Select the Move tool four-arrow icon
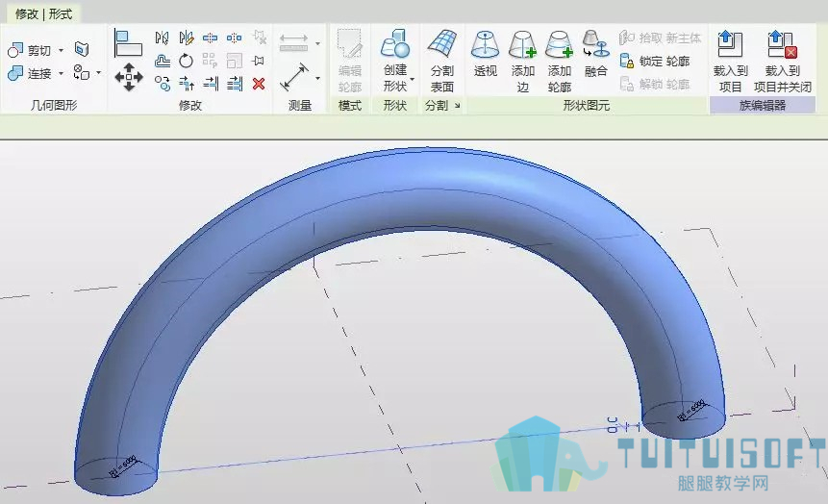The width and height of the screenshot is (828, 504). click(x=128, y=77)
